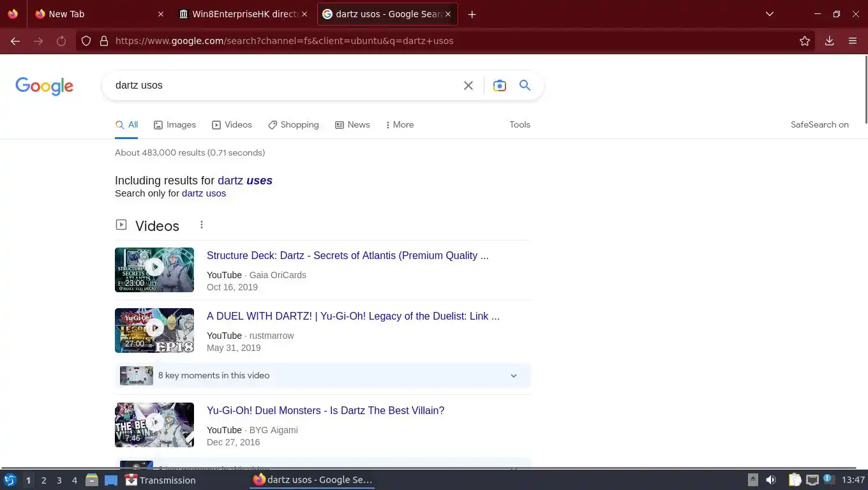868x490 pixels.
Task: Open the Firefox View button
Action: pyautogui.click(x=13, y=14)
